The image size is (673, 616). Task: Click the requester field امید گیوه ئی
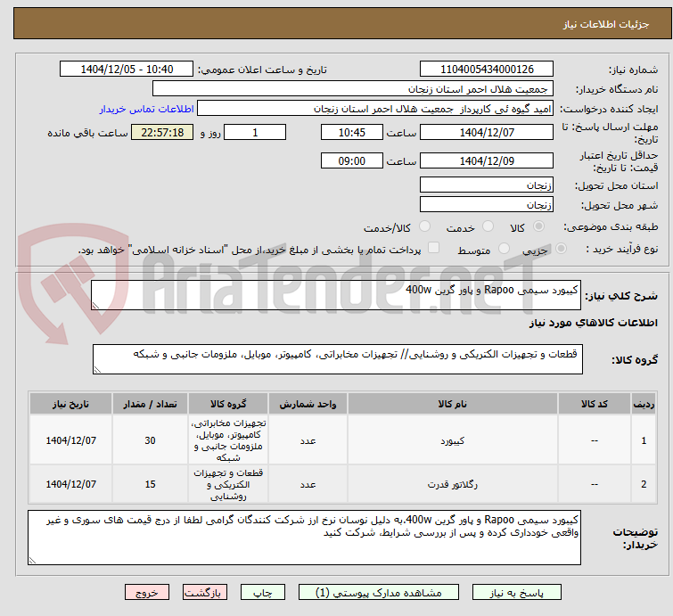375,109
